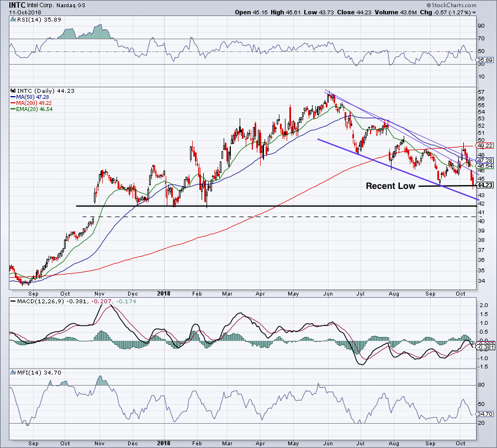Viewport: 497px width, 448px height.
Task: Select the High 45.61 value
Action: click(x=285, y=12)
